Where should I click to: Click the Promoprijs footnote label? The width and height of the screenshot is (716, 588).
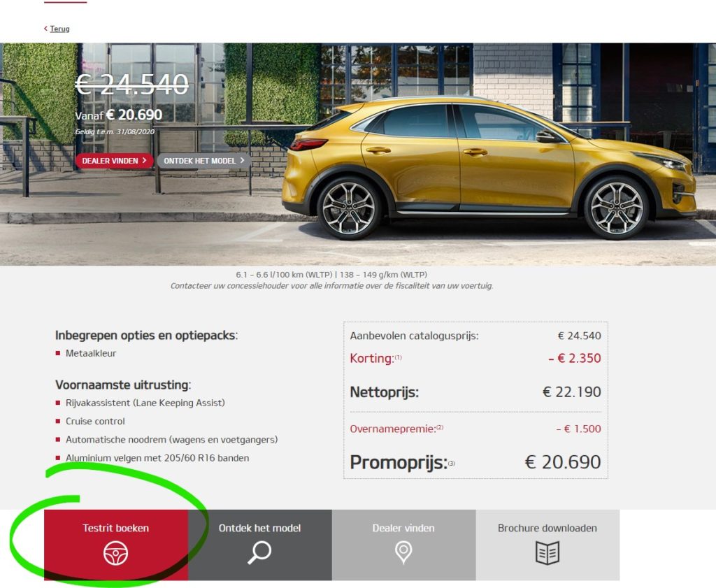(402, 462)
